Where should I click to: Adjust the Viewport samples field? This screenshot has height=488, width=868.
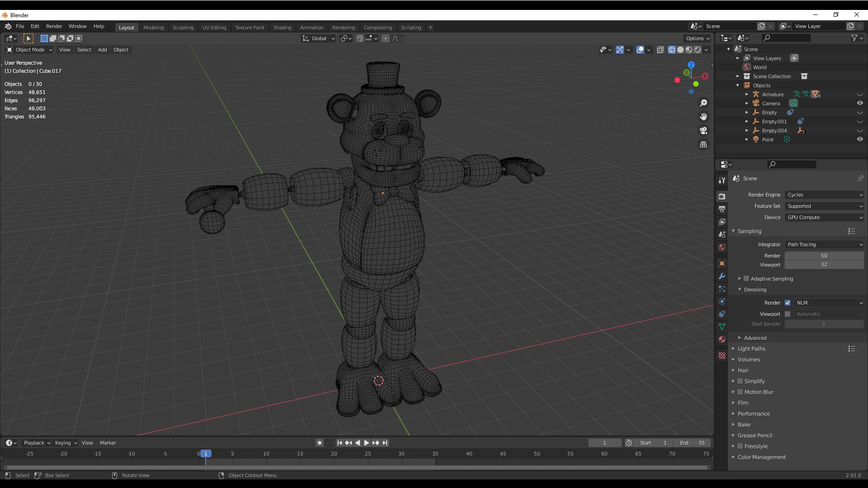coord(824,265)
